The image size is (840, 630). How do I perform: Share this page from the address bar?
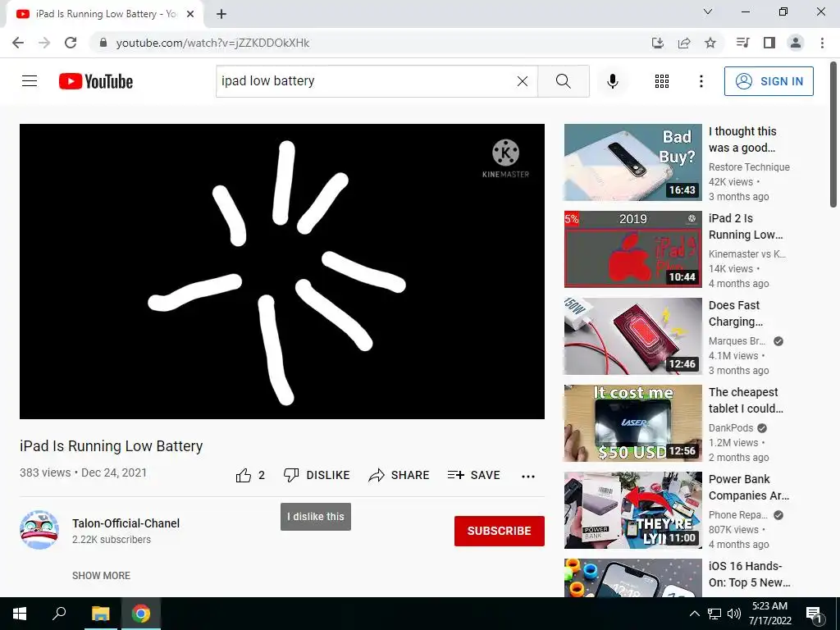click(684, 43)
